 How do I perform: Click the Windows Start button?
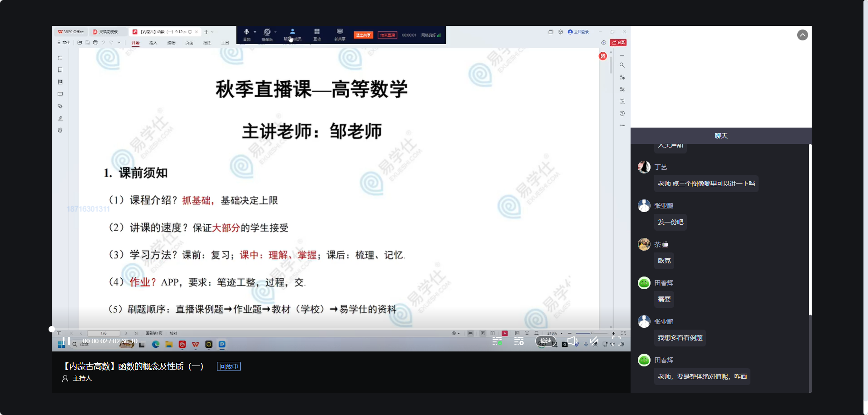coord(61,345)
